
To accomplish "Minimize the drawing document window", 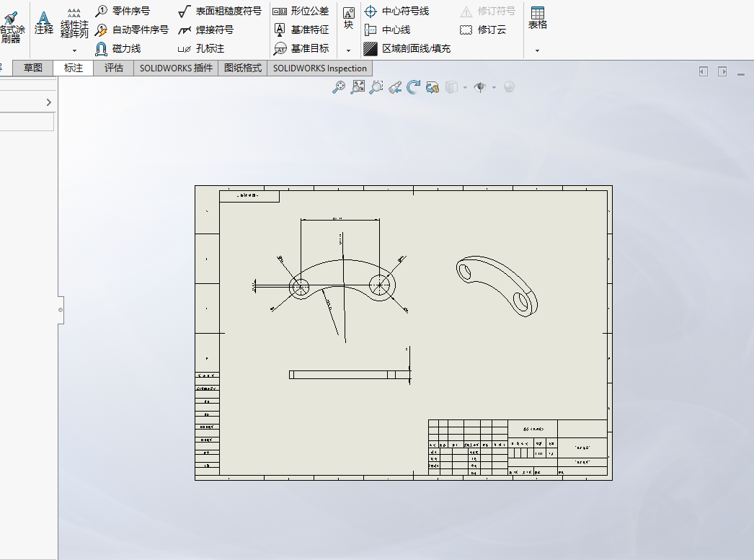I will pos(741,74).
